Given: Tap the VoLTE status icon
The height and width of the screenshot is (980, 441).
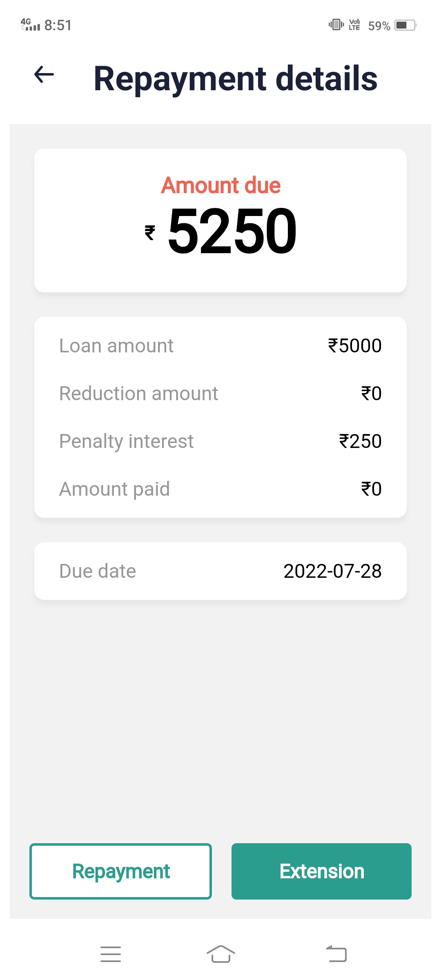Looking at the screenshot, I should [x=354, y=25].
